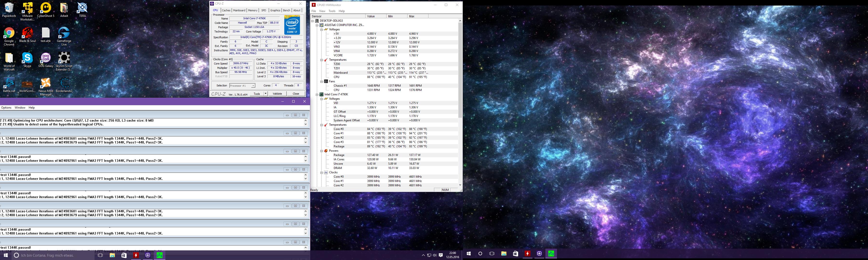Viewport: 868px width, 260px height.
Task: Open HWMonitor from the left taskbar
Action: [136, 255]
